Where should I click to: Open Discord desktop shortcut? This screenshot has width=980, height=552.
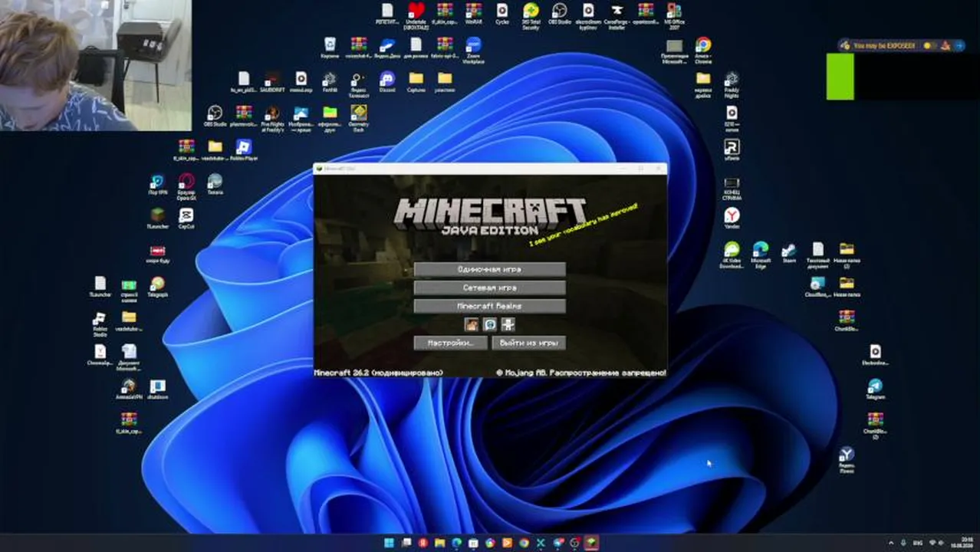386,81
